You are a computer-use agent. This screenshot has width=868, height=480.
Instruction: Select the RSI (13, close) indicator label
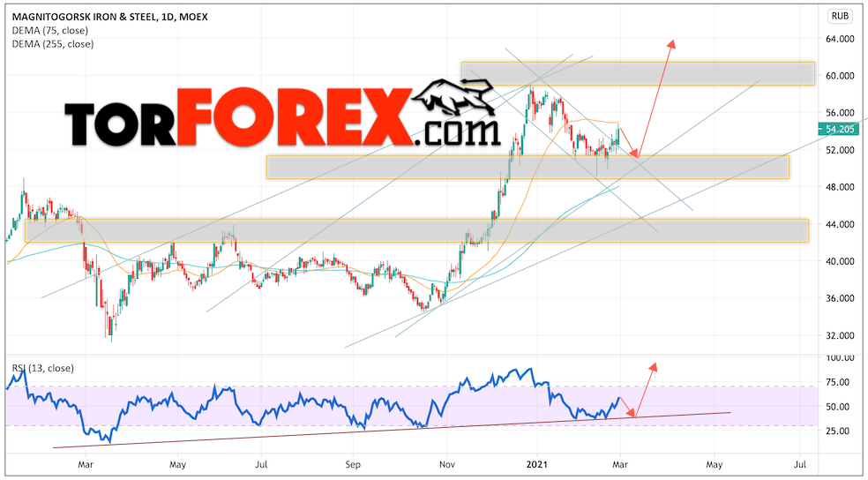42,368
